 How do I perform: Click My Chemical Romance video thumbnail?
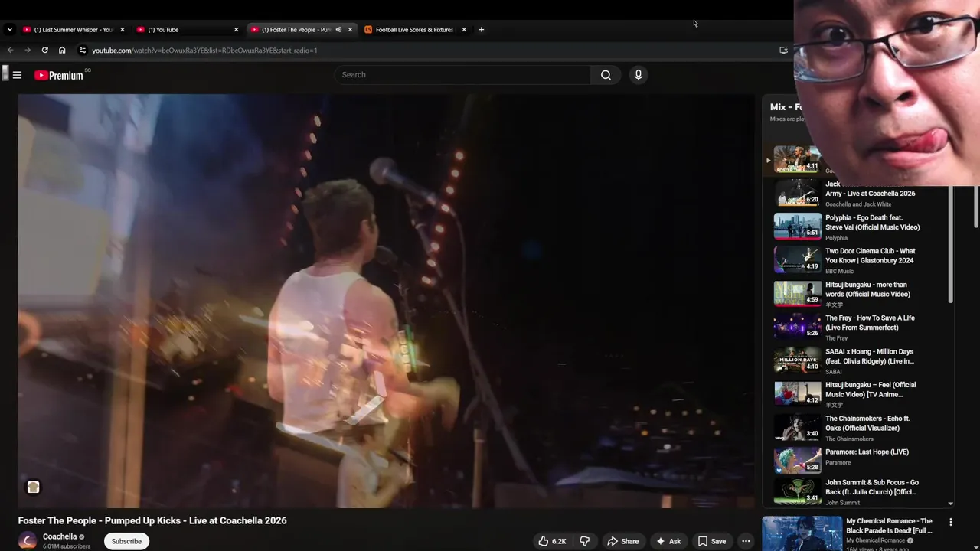click(x=802, y=533)
